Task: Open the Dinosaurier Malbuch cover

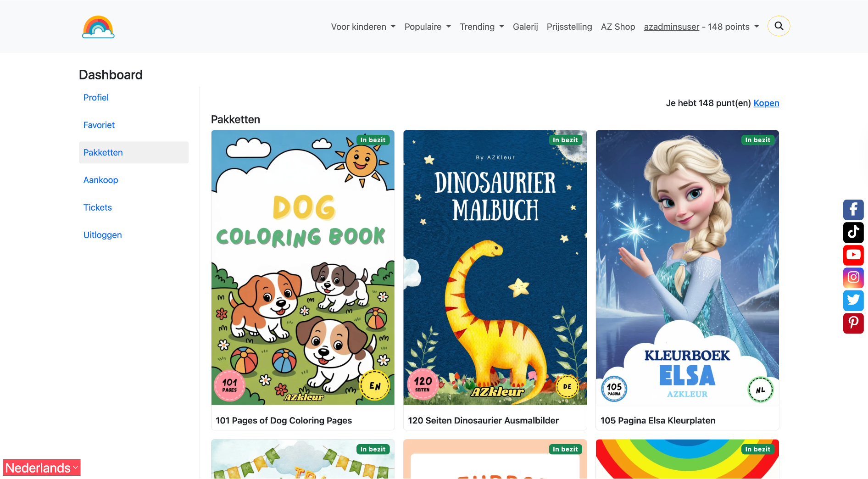Action: pos(495,267)
